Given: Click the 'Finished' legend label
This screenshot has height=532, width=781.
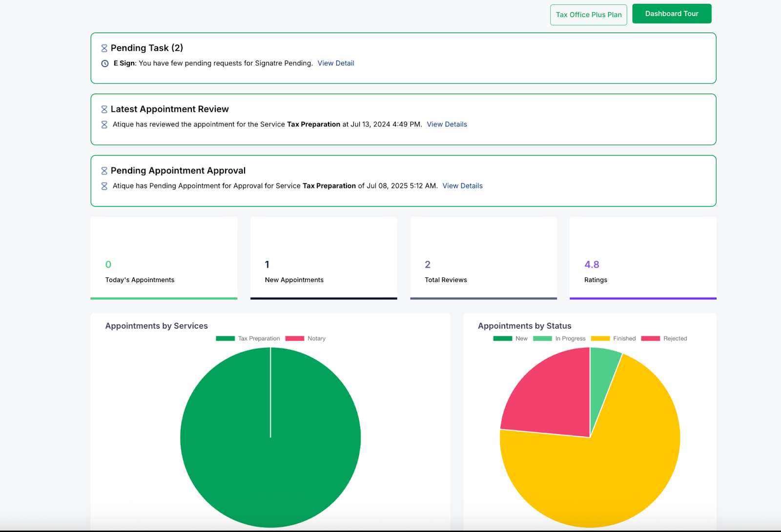Looking at the screenshot, I should point(624,338).
